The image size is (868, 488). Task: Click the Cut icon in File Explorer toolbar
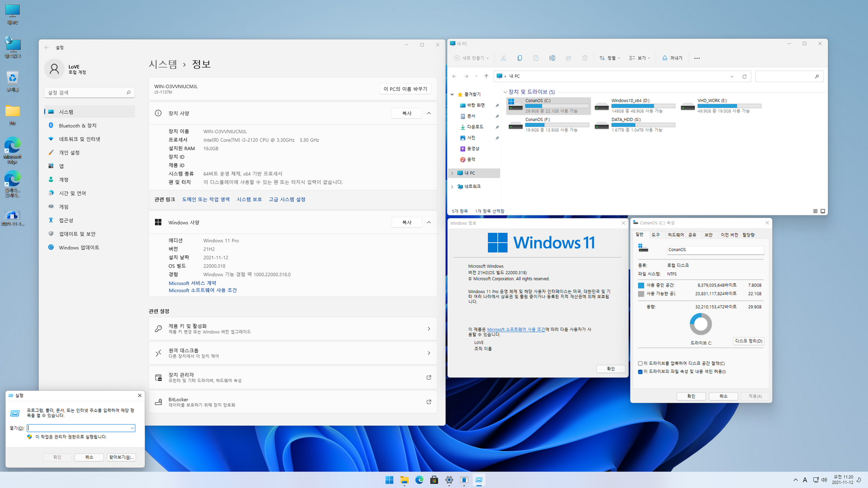(503, 58)
